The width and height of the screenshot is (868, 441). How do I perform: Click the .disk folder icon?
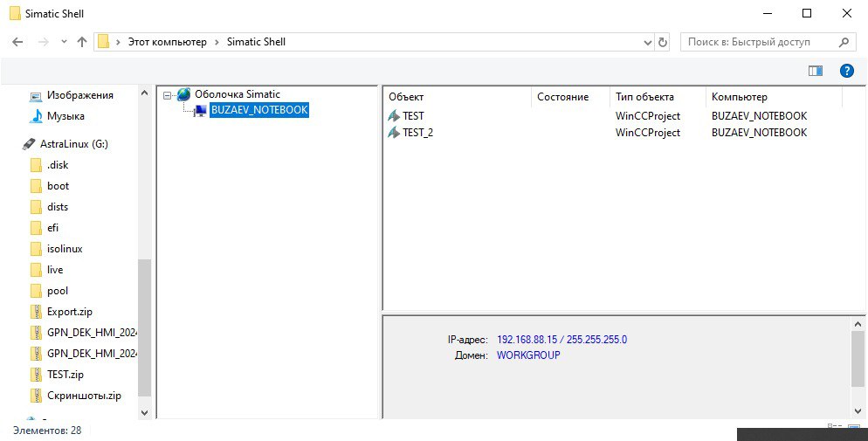pos(36,165)
